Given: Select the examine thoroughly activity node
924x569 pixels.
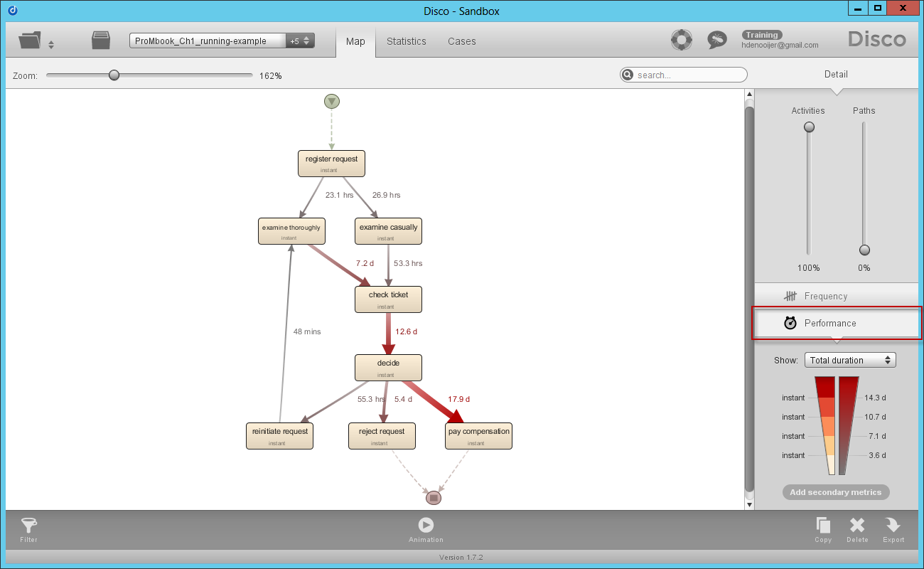Looking at the screenshot, I should [x=291, y=231].
